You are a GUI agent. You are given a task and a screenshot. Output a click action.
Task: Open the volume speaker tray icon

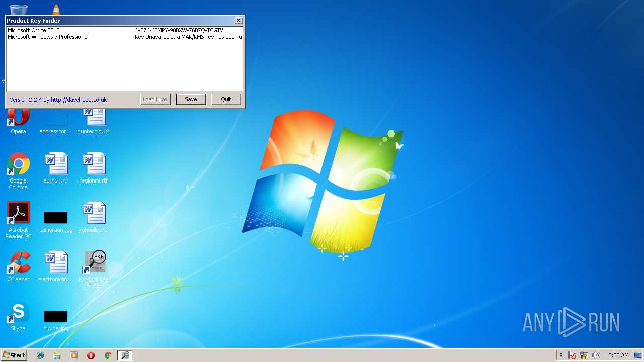596,355
